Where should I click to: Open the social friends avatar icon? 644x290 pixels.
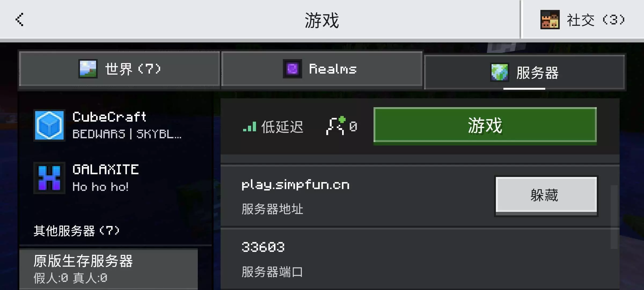pyautogui.click(x=550, y=20)
